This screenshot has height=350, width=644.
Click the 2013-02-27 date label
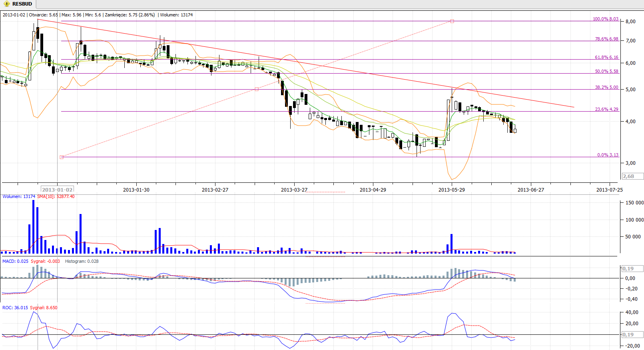(x=215, y=190)
